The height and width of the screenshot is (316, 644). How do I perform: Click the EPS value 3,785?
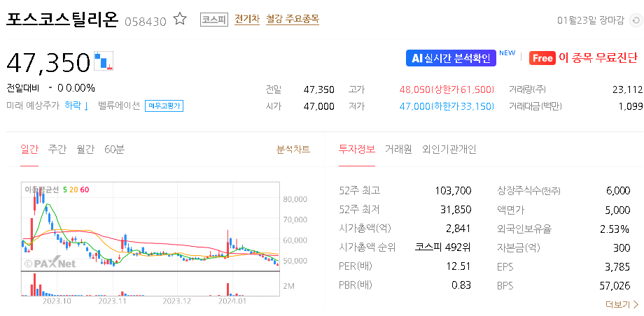pos(617,267)
